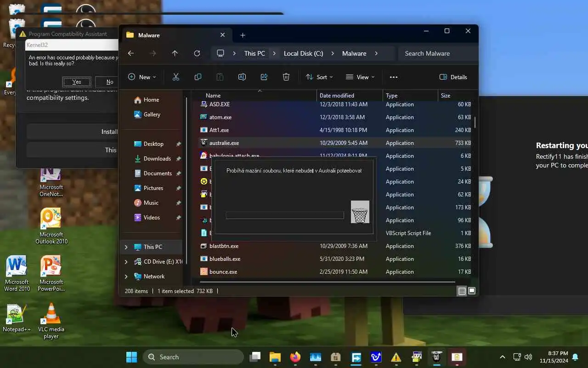The width and height of the screenshot is (588, 368).
Task: Select blastbtn.exe in file list
Action: click(336, 246)
